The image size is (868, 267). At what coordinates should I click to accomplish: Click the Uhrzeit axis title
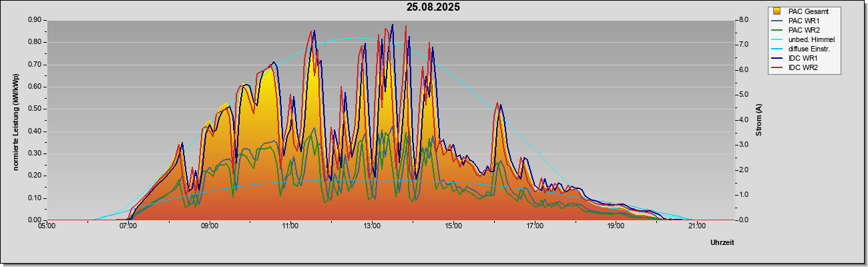tap(722, 243)
